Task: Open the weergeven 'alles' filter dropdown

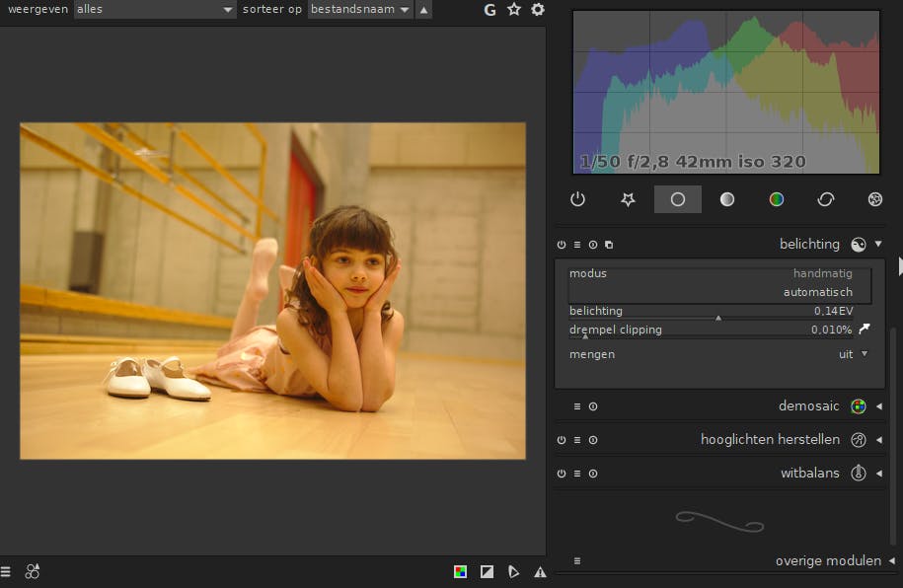Action: pyautogui.click(x=155, y=10)
